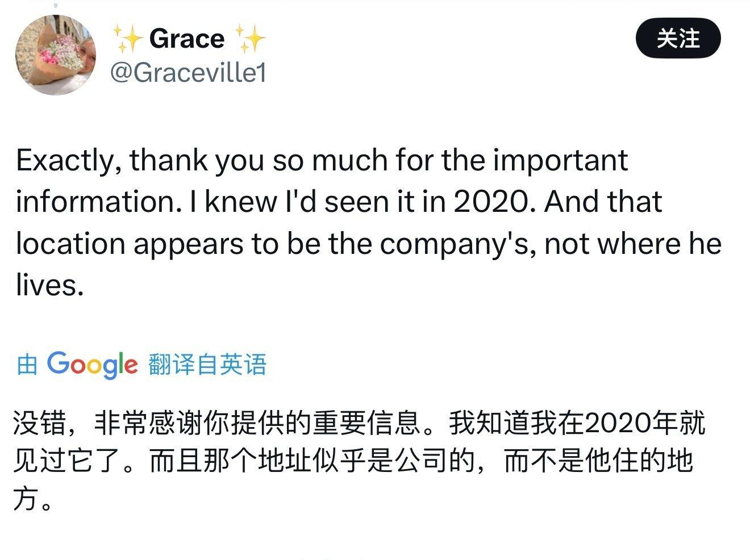Click the Google logo in translation attribution
Image resolution: width=750 pixels, height=560 pixels.
(x=92, y=364)
